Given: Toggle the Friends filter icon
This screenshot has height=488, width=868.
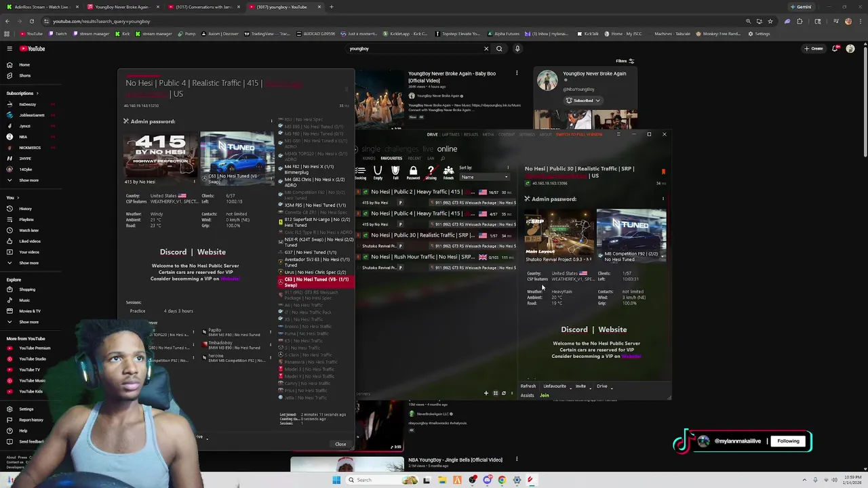Looking at the screenshot, I should pyautogui.click(x=448, y=172).
